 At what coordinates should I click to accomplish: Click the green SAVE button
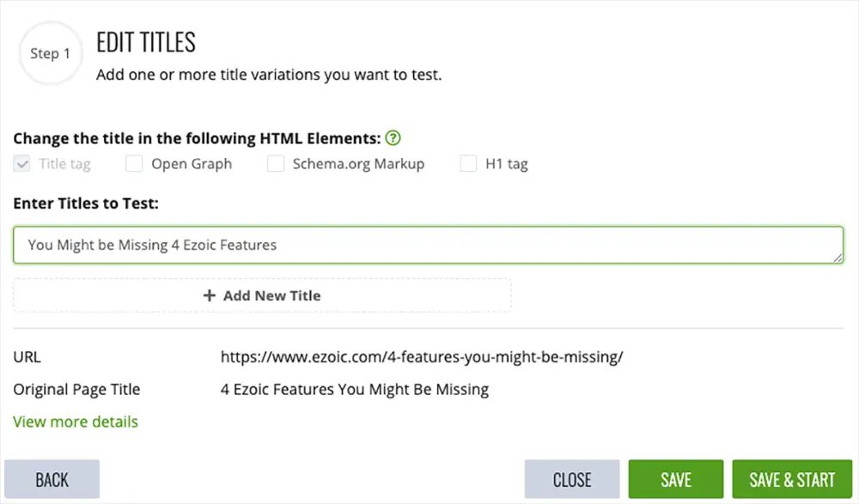676,479
